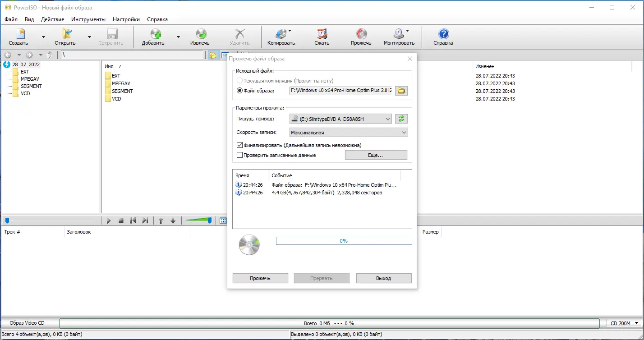Open Справка help icon in toolbar
This screenshot has width=644, height=340.
pyautogui.click(x=444, y=34)
